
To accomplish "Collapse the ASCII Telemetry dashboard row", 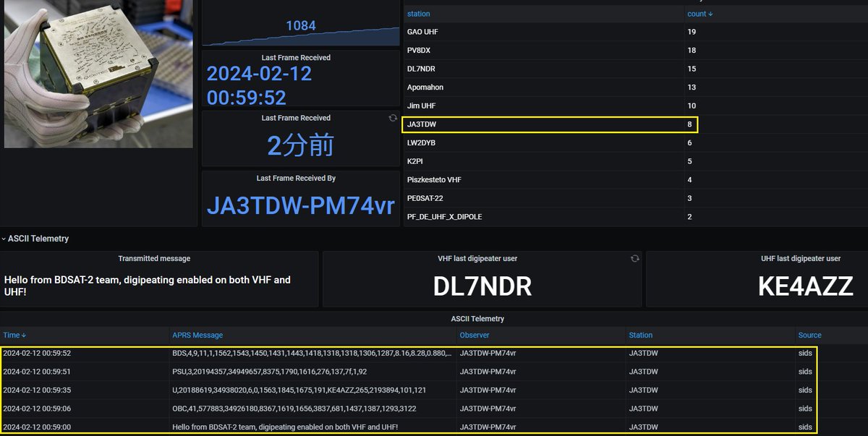I will 36,239.
